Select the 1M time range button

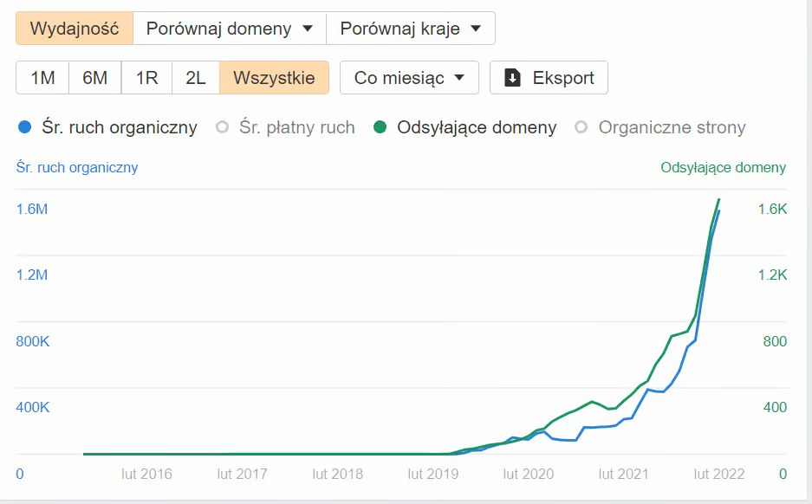pyautogui.click(x=42, y=77)
